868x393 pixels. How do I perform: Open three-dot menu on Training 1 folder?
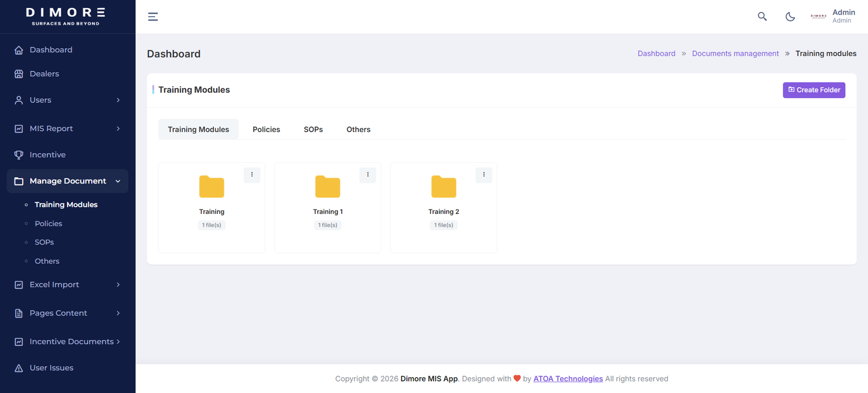pos(368,175)
